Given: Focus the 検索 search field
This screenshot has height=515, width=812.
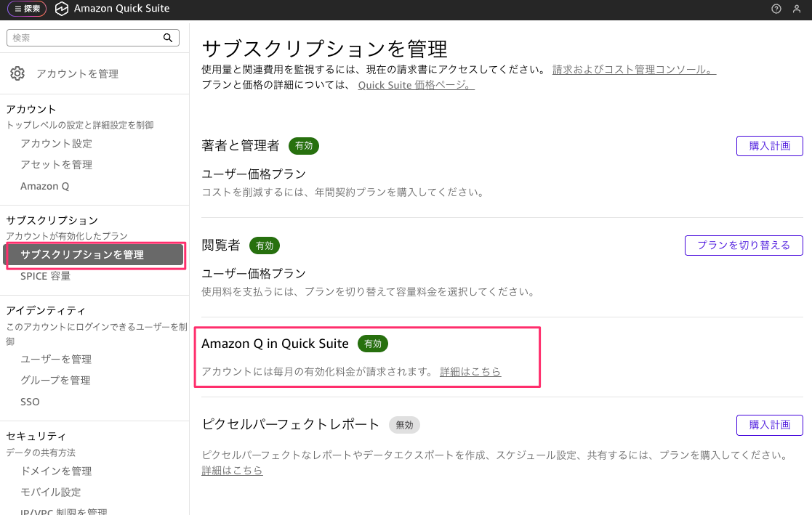Looking at the screenshot, I should coord(93,38).
